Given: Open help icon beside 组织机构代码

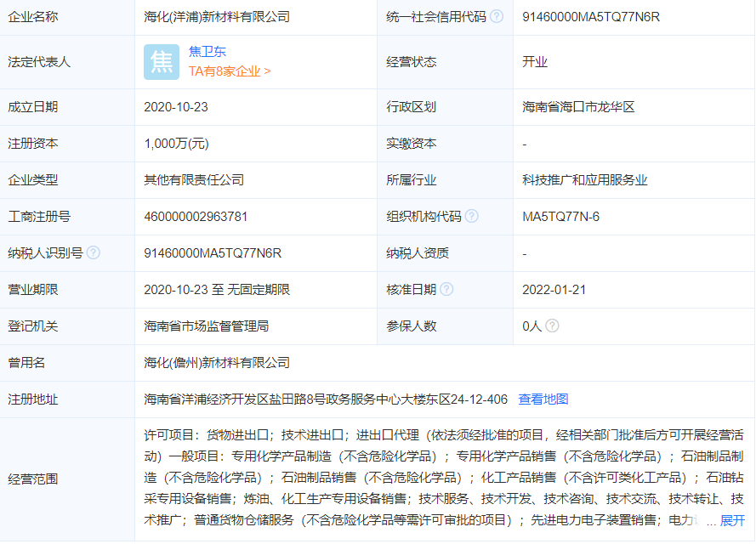Looking at the screenshot, I should click(x=474, y=217).
